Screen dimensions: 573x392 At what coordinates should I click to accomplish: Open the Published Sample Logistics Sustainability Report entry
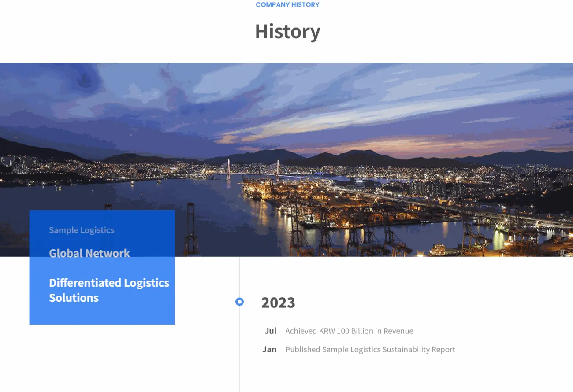(x=370, y=349)
